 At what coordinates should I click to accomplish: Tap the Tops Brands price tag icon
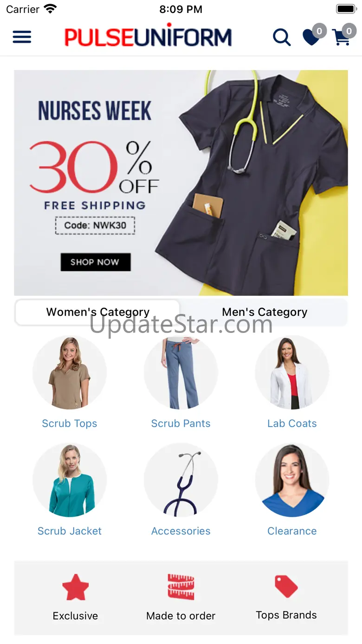pyautogui.click(x=286, y=586)
